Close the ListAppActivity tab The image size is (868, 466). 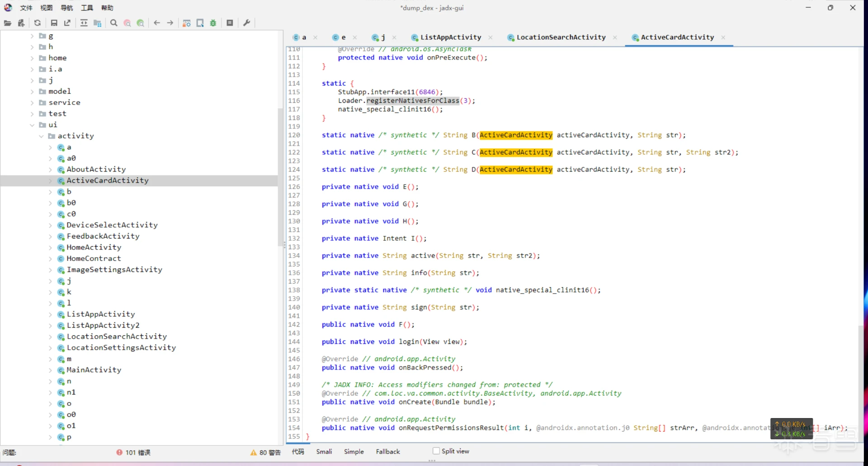coord(491,38)
